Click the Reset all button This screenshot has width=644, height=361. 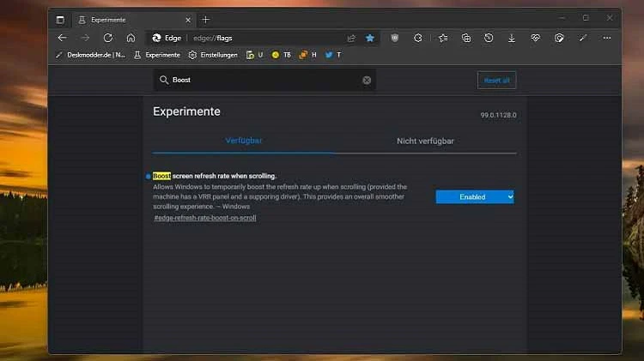496,81
